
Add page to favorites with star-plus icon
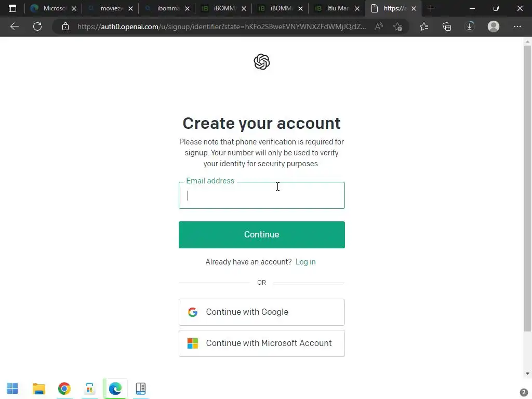click(397, 26)
